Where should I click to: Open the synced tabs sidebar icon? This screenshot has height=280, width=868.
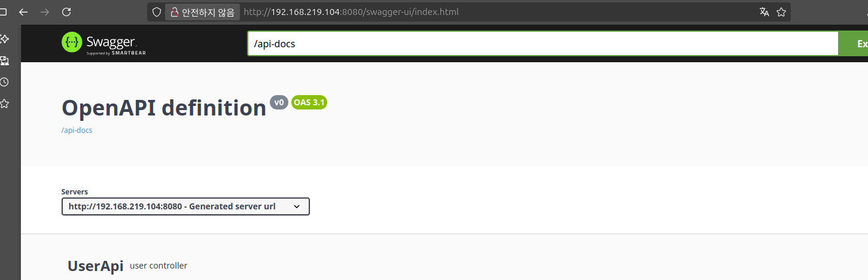[x=4, y=60]
